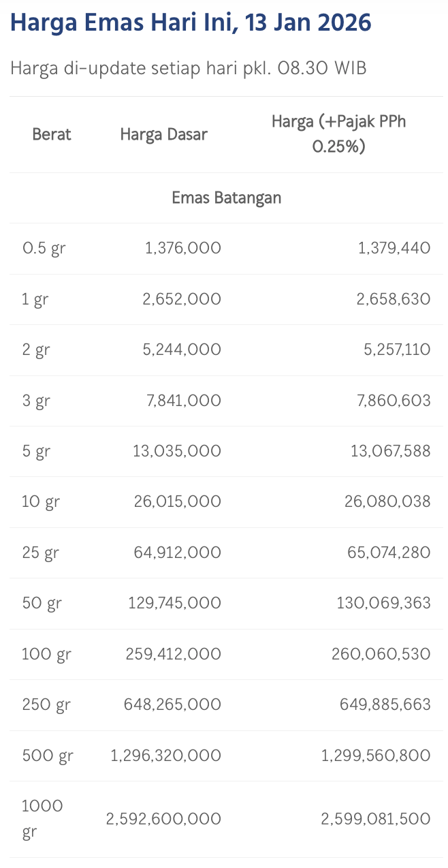Click the taxed price 1,379,440
This screenshot has height=868, width=448.
[394, 248]
